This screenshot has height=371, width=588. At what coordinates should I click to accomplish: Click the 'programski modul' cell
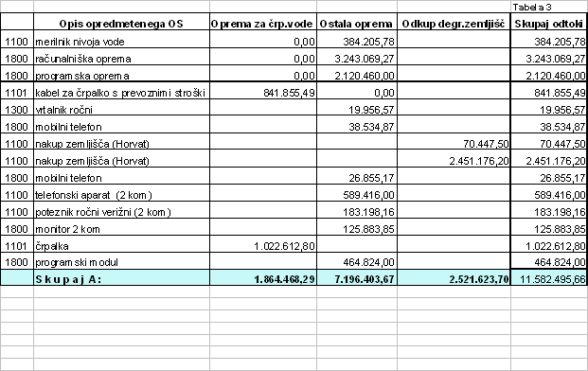pos(121,261)
